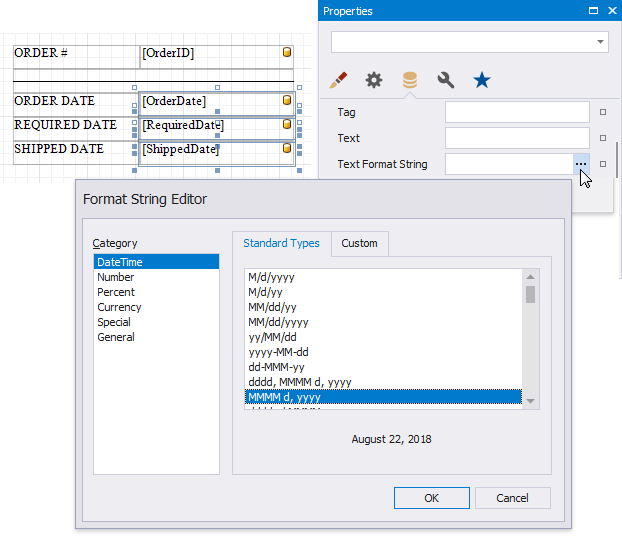Open the Appearance brush tab icon

339,80
